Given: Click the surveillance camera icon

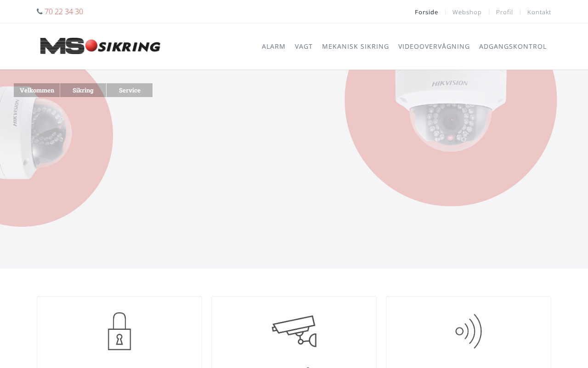Looking at the screenshot, I should click(294, 331).
